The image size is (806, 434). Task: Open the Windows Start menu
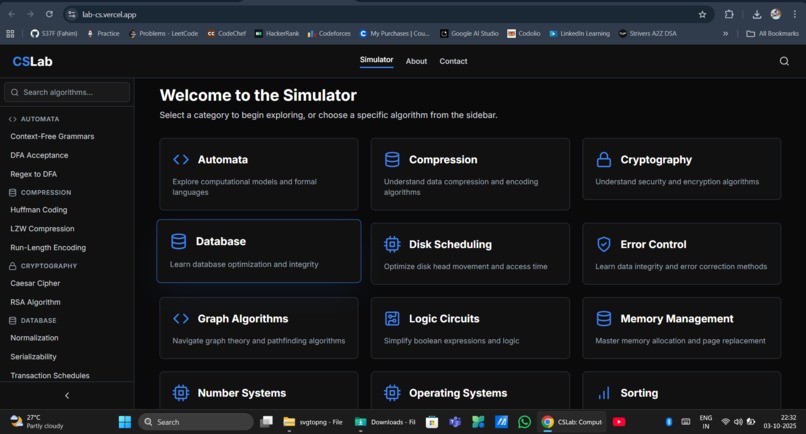pyautogui.click(x=125, y=422)
